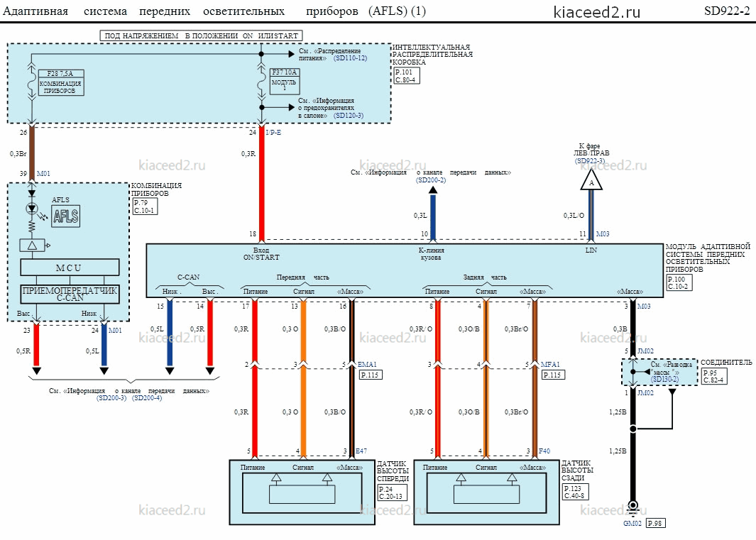Click the kiaceed2.ru header text
Screen dimensions: 756x540
[x=596, y=12]
